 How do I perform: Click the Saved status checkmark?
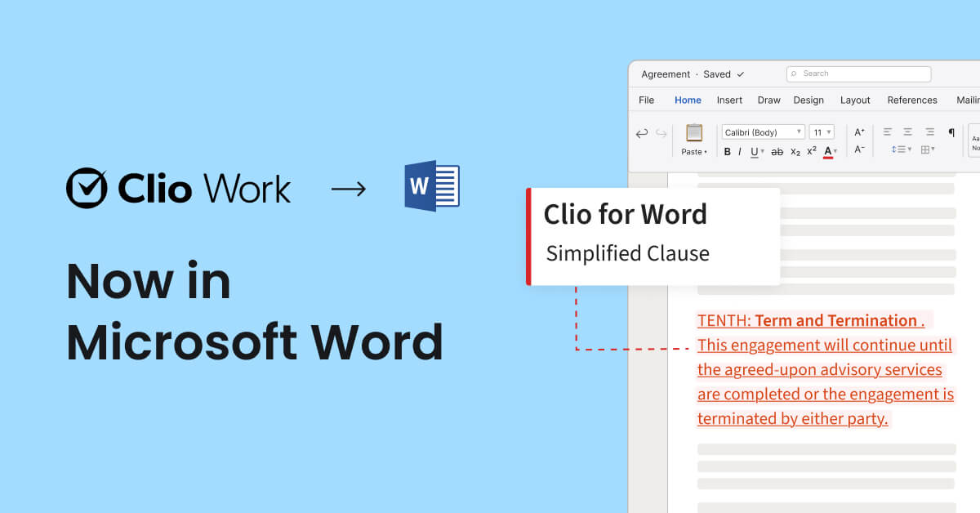click(740, 74)
